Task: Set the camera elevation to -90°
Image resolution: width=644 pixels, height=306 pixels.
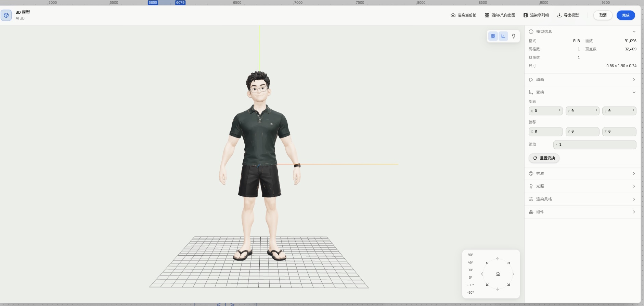Action: [x=471, y=293]
